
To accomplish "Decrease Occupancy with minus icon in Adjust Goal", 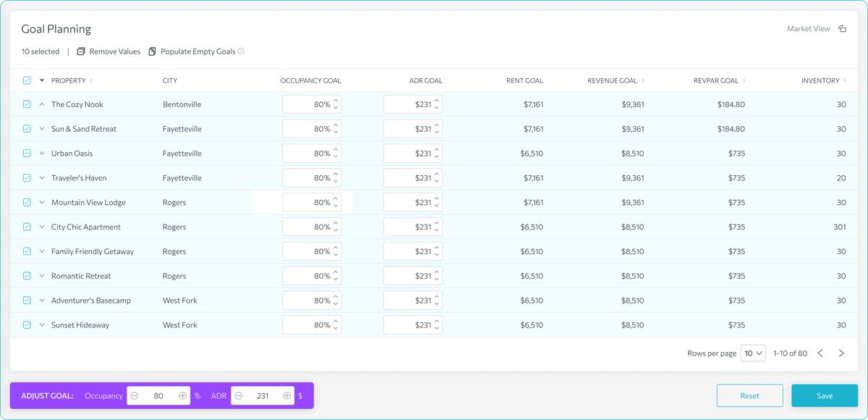I will click(135, 395).
